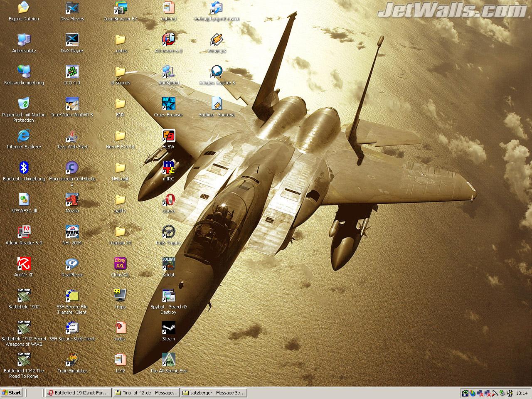This screenshot has height=399, width=532.
Task: Select the Steam desktop shortcut
Action: pyautogui.click(x=168, y=328)
